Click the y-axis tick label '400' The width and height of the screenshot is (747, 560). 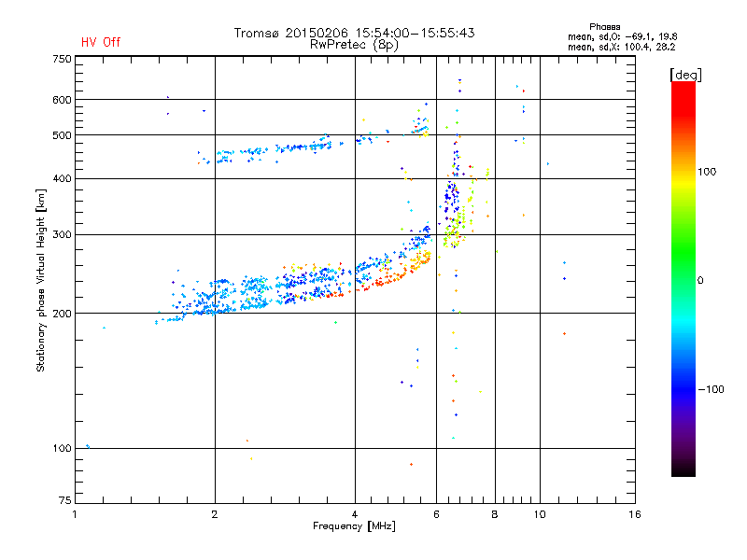tap(63, 178)
